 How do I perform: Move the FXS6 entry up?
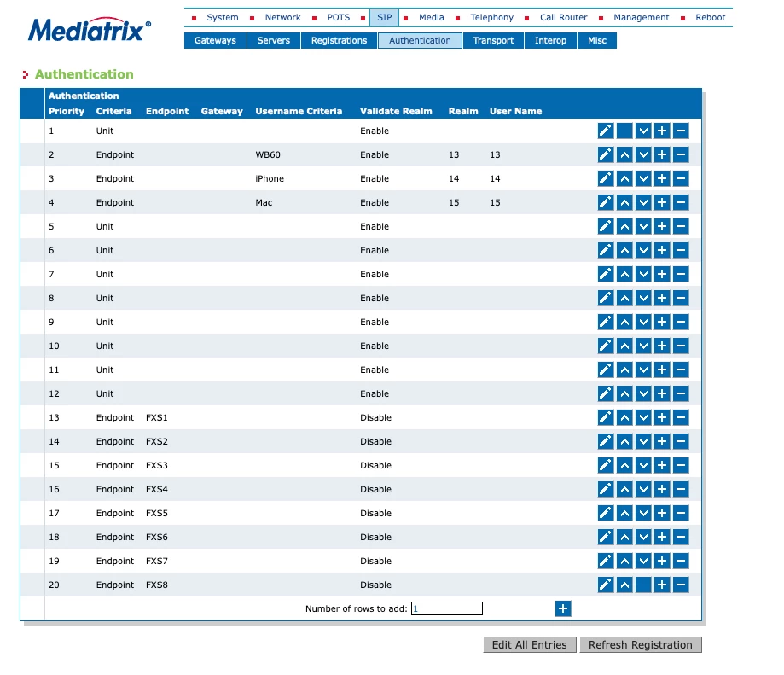[x=624, y=537]
